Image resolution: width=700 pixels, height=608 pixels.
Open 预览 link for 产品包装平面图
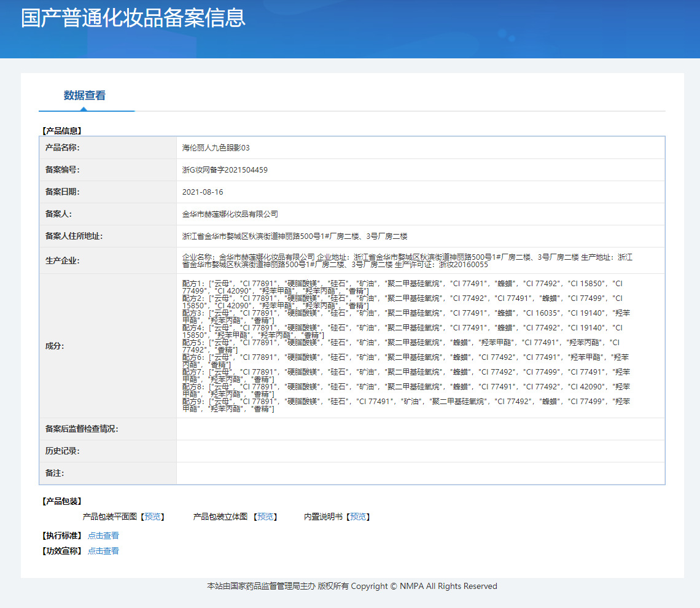153,517
